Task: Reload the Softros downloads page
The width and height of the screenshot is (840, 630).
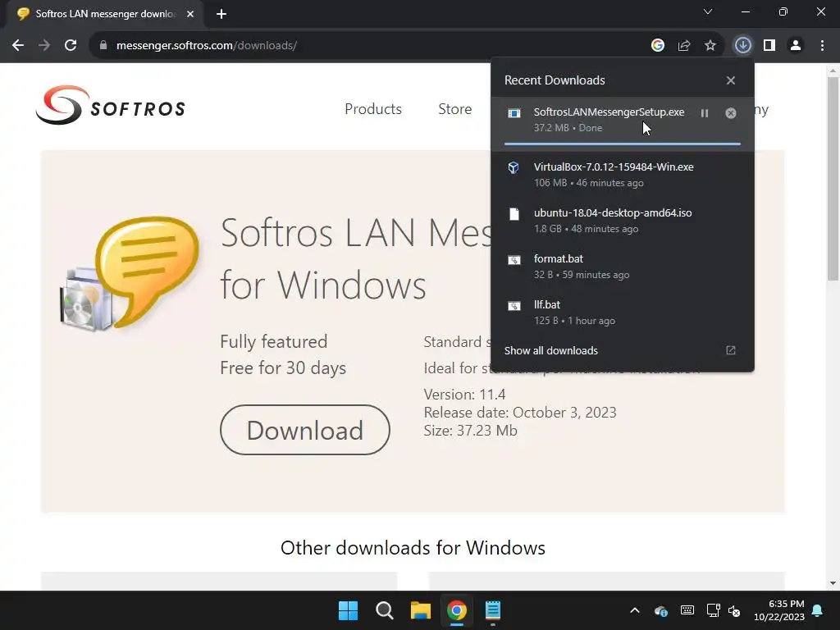Action: click(x=71, y=46)
